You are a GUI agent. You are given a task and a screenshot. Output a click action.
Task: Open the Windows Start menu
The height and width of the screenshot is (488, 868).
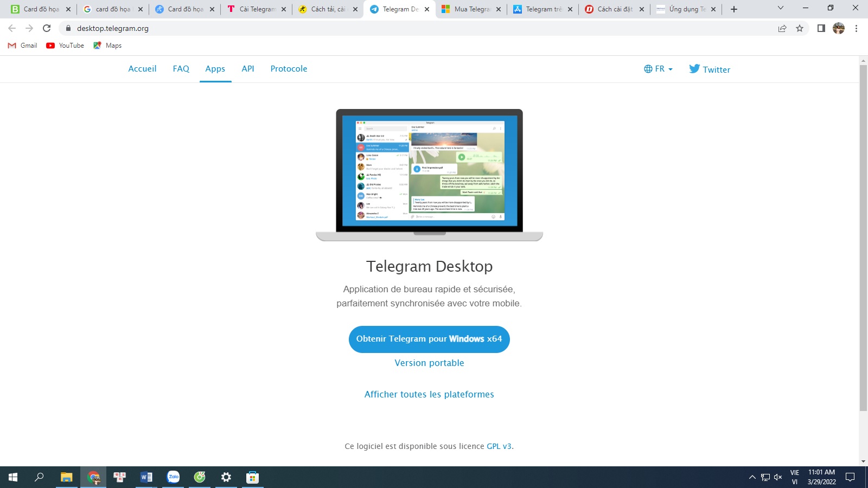[x=13, y=477]
